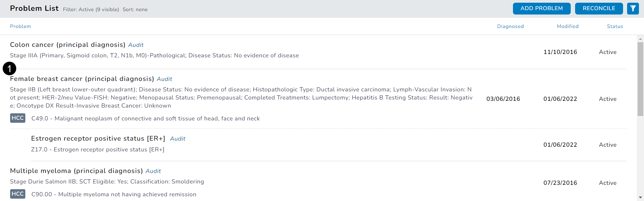Image resolution: width=644 pixels, height=201 pixels.
Task: Open Audit for Estrogen receptor positive status
Action: 178,139
